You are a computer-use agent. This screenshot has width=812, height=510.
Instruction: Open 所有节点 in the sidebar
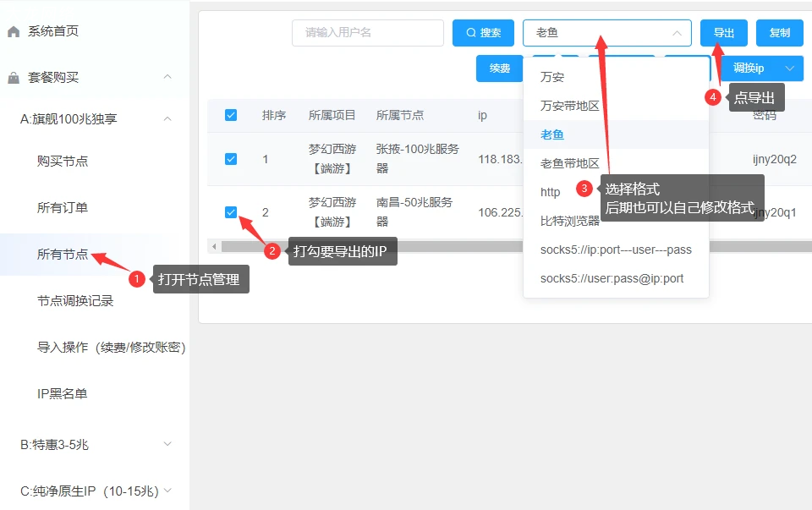click(63, 254)
